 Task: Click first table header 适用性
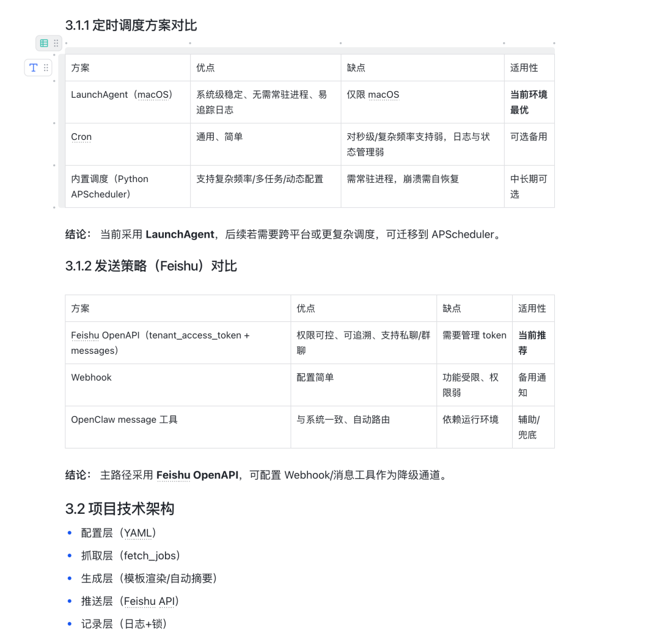(529, 68)
